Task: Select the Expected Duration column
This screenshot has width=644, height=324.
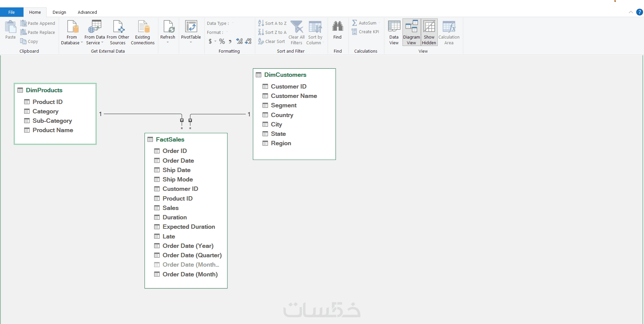Action: coord(189,227)
